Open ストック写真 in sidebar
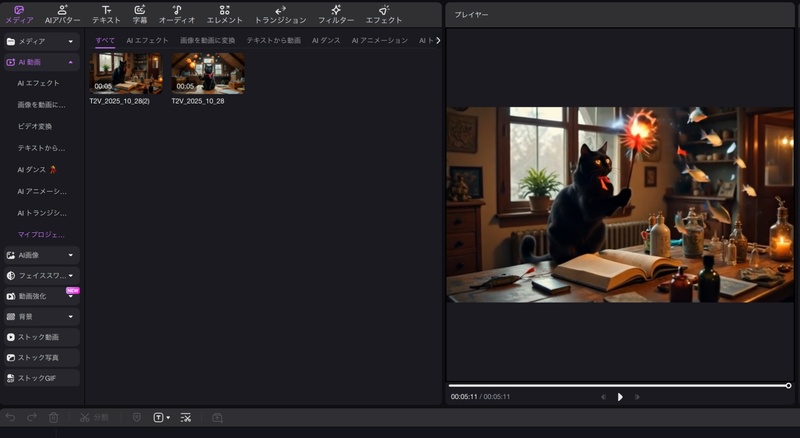Screen dimensions: 800x438 coord(41,357)
